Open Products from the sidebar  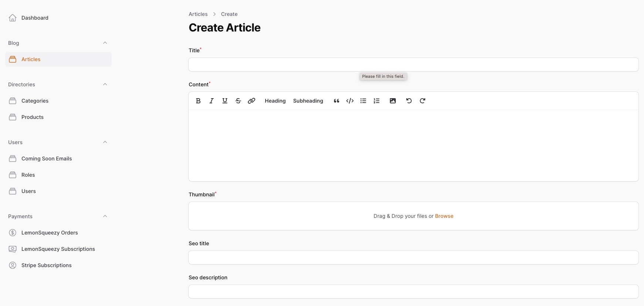(x=58, y=117)
